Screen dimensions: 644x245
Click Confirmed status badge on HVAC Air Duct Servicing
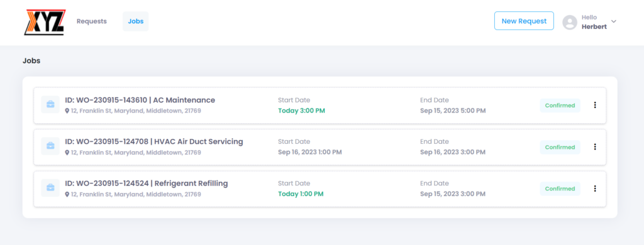[x=560, y=148]
